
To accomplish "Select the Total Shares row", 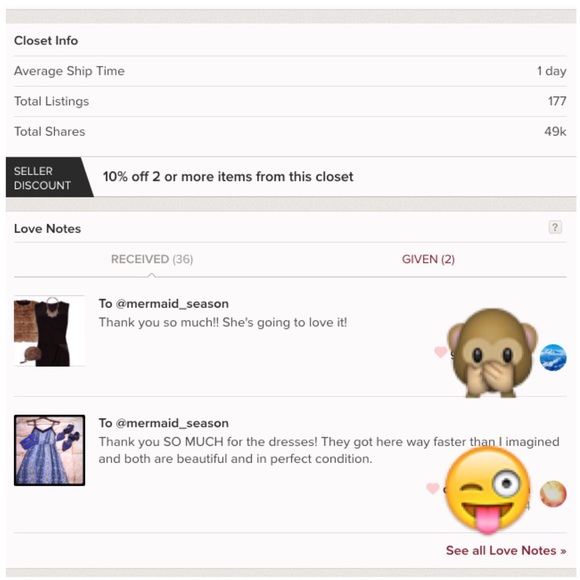I will tap(290, 132).
